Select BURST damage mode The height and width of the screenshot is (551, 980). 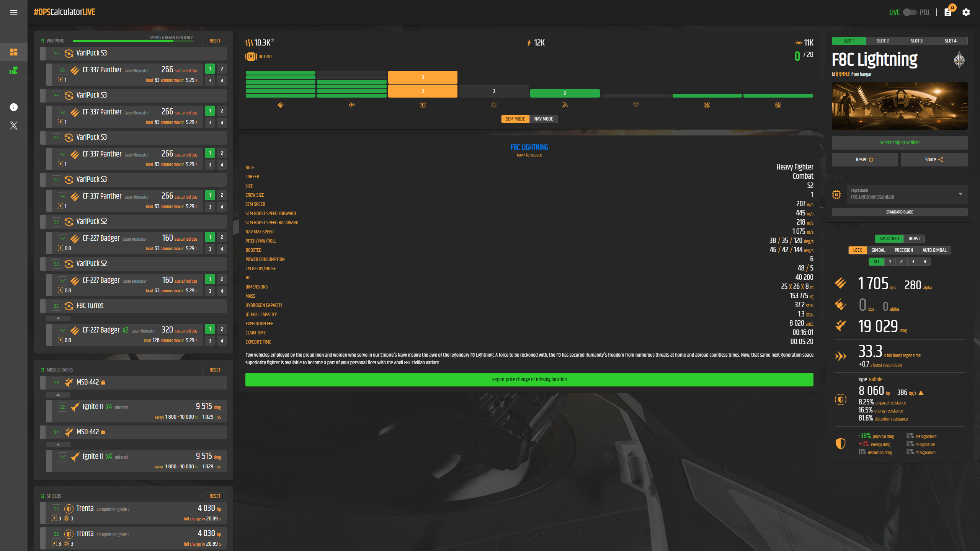914,239
